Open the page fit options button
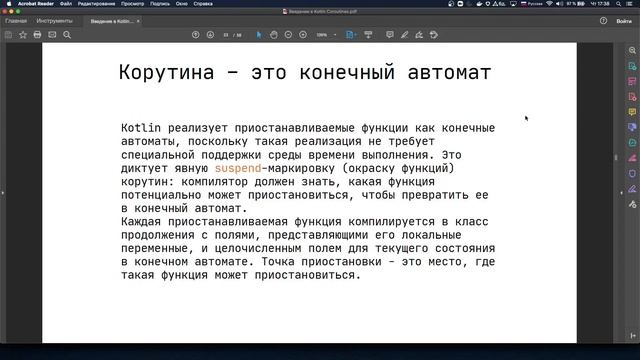 coord(351,35)
